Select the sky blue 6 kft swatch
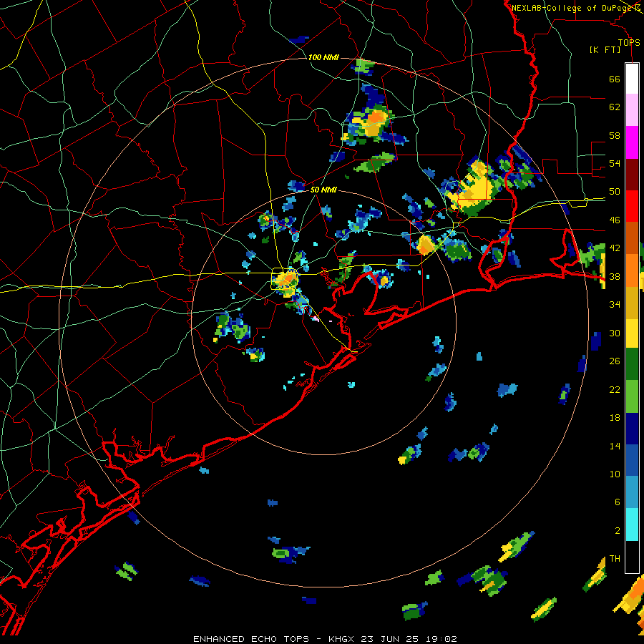The width and height of the screenshot is (644, 644). tap(632, 492)
